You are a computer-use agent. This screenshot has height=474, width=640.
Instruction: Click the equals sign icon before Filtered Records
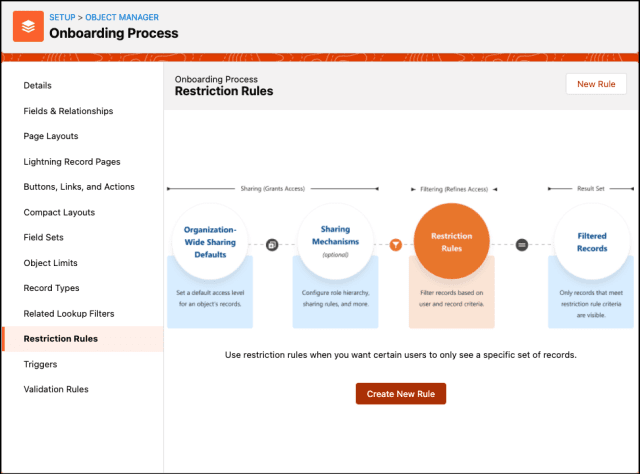(522, 244)
